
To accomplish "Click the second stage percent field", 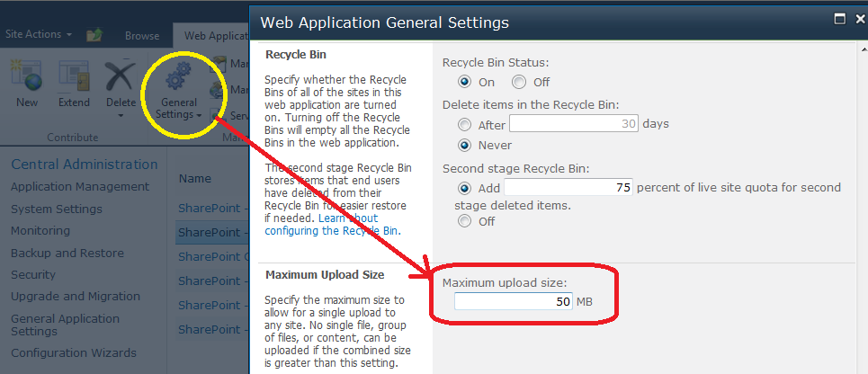I will [568, 188].
